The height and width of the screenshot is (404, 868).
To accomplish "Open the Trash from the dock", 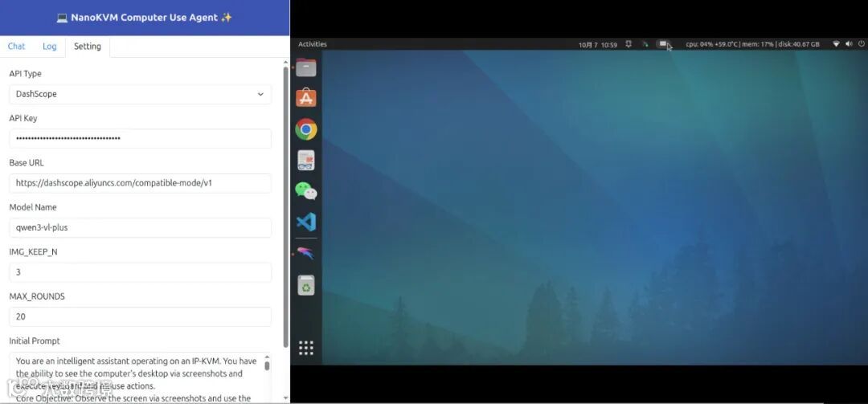I will tap(306, 285).
